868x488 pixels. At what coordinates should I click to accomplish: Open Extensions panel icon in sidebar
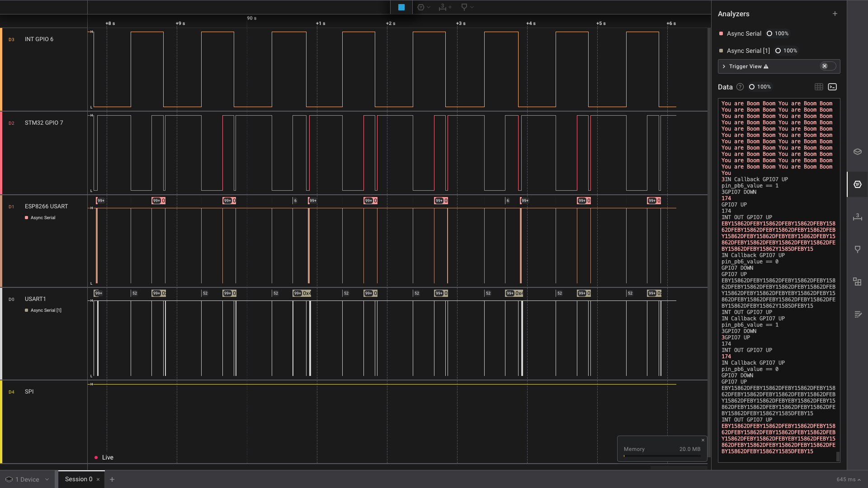coord(857,282)
